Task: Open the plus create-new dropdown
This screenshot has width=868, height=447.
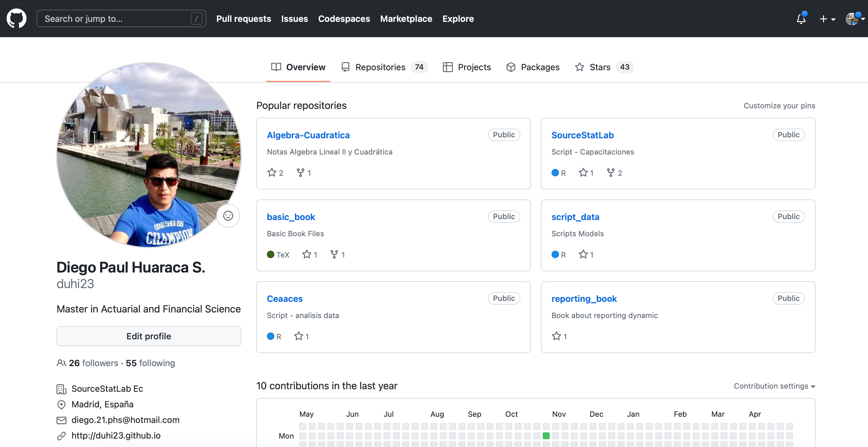Action: click(827, 19)
